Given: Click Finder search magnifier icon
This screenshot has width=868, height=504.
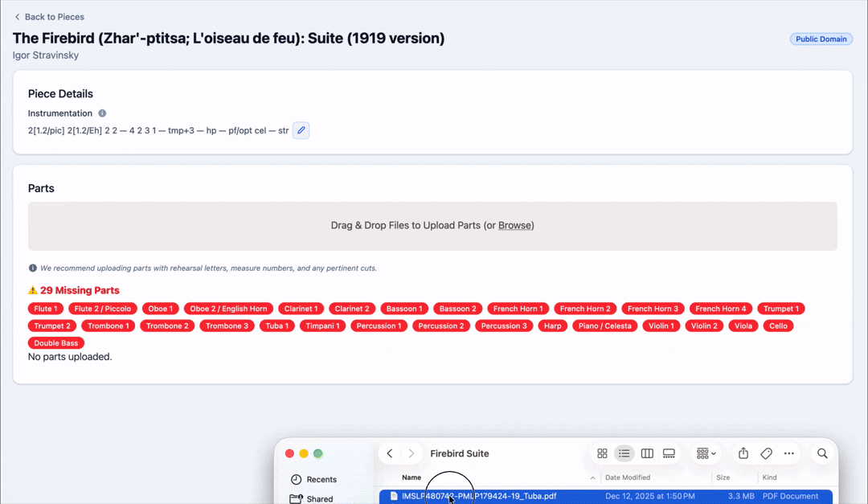Looking at the screenshot, I should tap(822, 453).
